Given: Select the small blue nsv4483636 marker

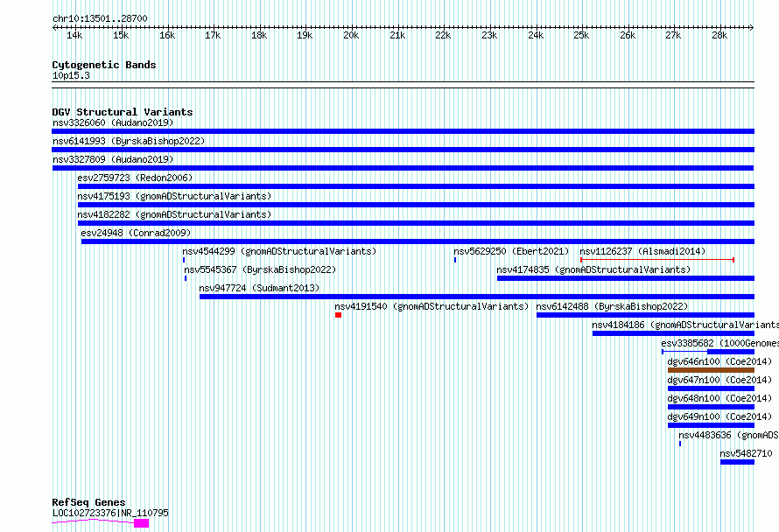Looking at the screenshot, I should point(680,444).
